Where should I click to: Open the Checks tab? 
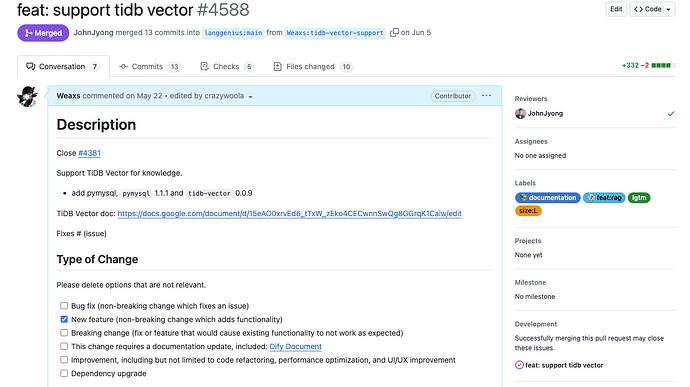pyautogui.click(x=227, y=66)
